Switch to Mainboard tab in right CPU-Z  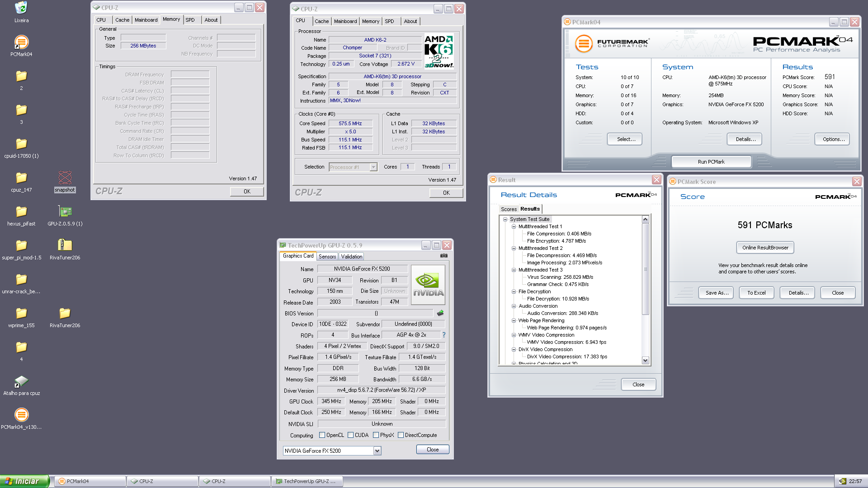coord(345,21)
